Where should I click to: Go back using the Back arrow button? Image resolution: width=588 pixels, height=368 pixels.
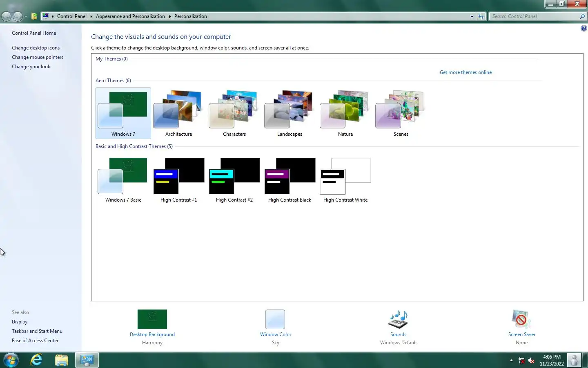tap(7, 16)
